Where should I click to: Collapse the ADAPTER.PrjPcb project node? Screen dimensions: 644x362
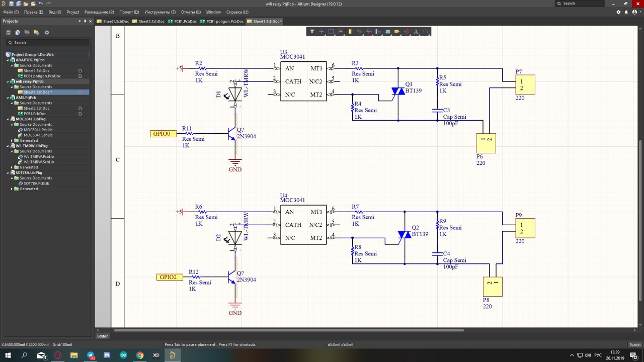click(x=8, y=60)
